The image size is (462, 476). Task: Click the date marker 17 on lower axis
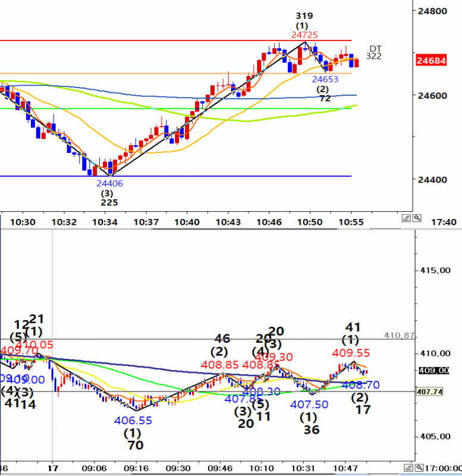pyautogui.click(x=54, y=468)
